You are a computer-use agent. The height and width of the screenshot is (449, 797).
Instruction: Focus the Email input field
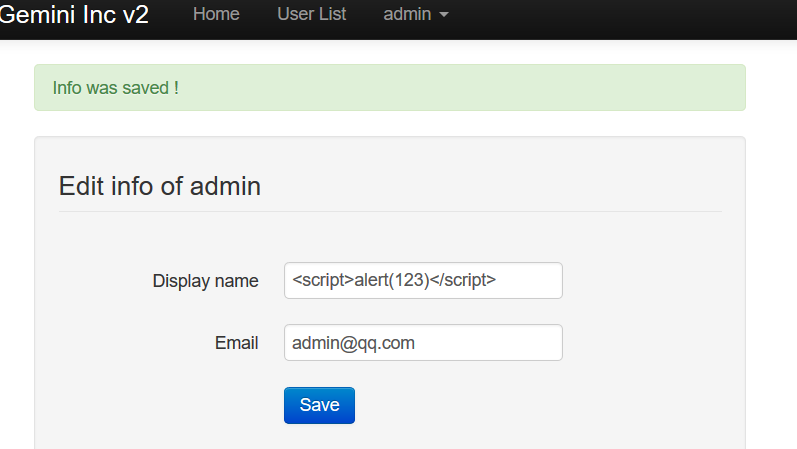tap(500, 343)
